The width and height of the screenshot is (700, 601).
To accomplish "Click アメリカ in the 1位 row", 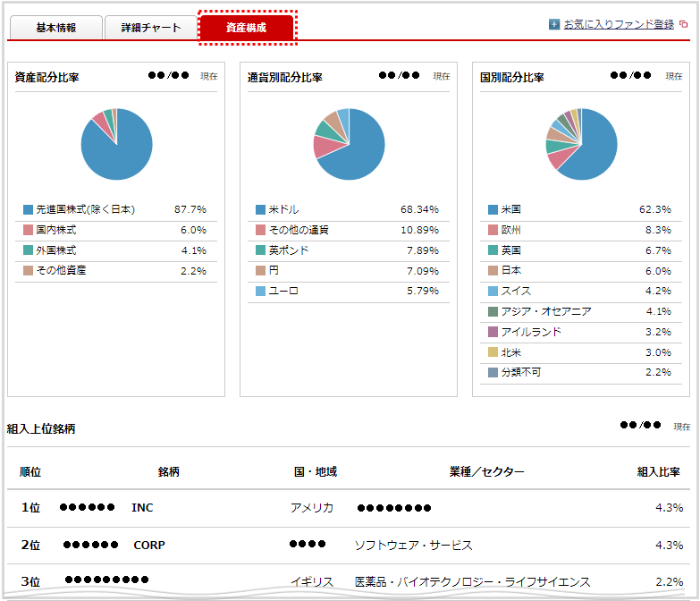I will (312, 508).
